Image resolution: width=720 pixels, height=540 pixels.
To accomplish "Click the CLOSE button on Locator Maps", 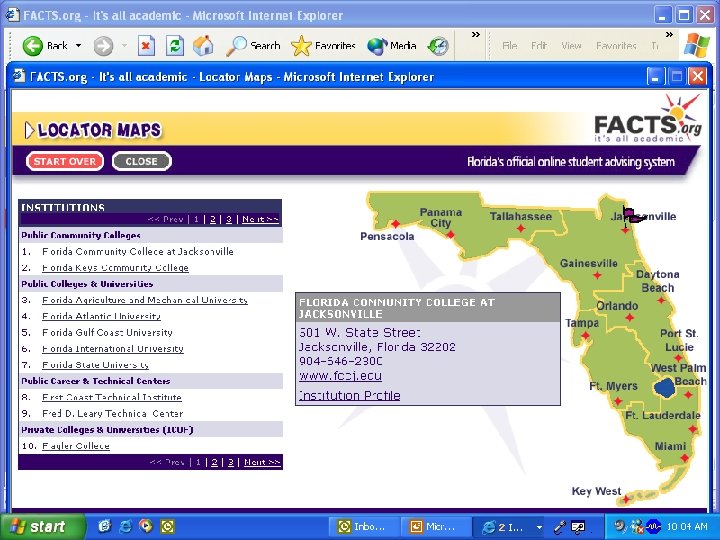I will pos(141,161).
